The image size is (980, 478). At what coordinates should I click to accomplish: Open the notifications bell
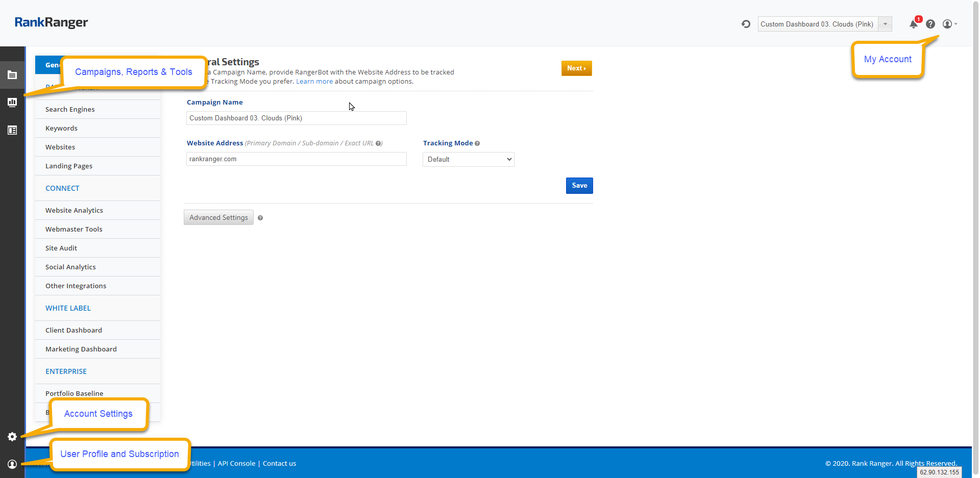point(913,24)
